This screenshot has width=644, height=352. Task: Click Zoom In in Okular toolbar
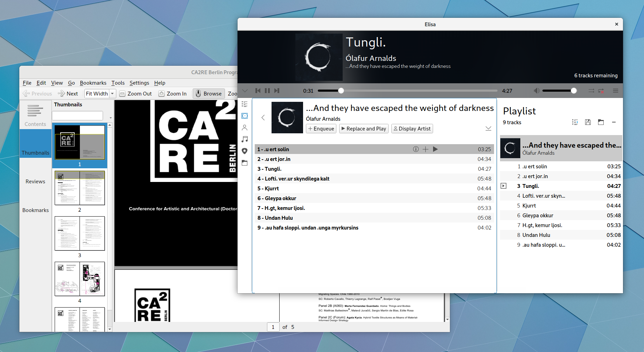(173, 93)
